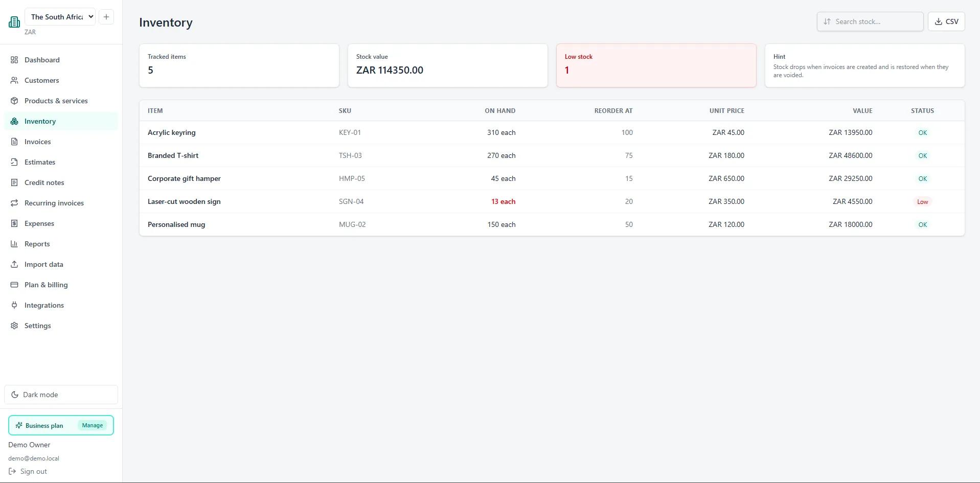Click the Import data upload icon
The height and width of the screenshot is (483, 980).
click(14, 264)
